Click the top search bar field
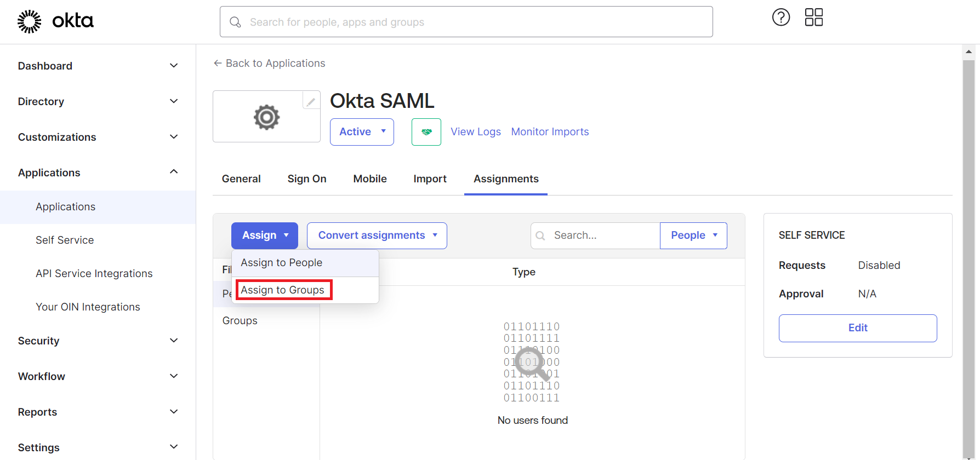980x460 pixels. (x=466, y=22)
